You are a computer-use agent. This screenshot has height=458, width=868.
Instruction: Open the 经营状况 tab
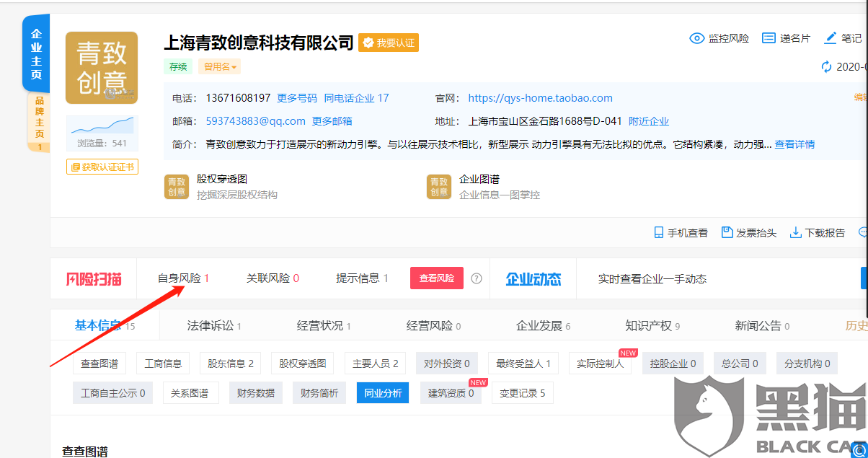pyautogui.click(x=324, y=326)
